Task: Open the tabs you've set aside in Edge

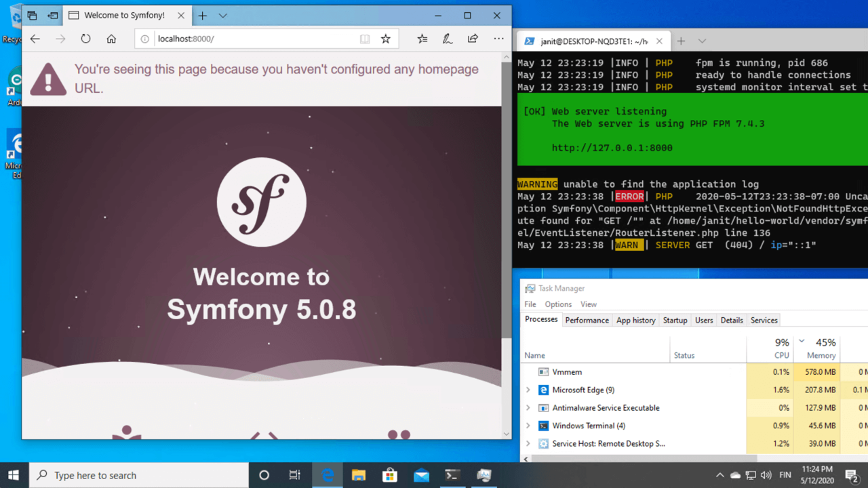Action: pyautogui.click(x=32, y=16)
